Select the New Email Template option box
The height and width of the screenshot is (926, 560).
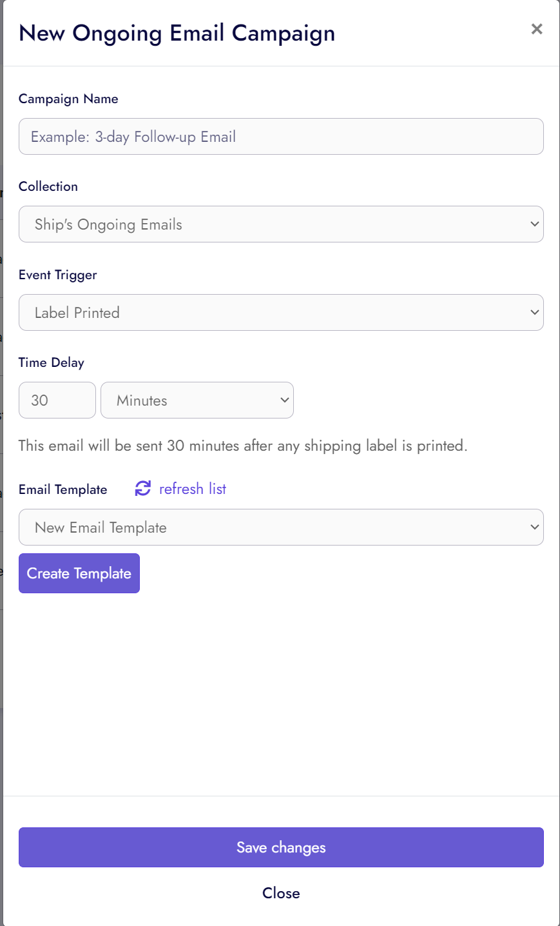coord(281,527)
